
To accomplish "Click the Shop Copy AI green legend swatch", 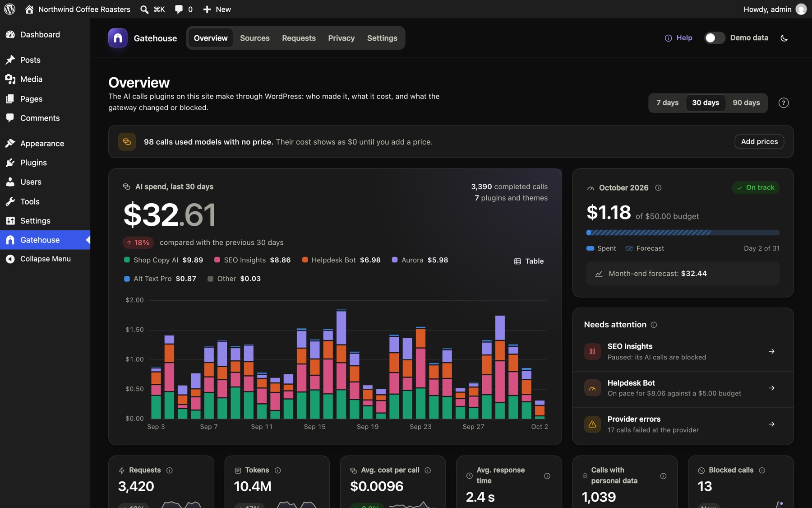I will (127, 260).
